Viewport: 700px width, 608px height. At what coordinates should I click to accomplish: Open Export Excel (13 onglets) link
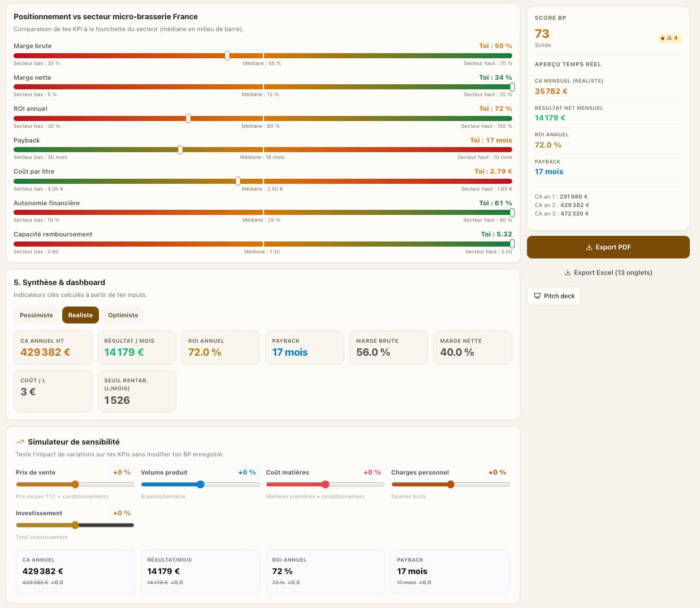(x=608, y=273)
